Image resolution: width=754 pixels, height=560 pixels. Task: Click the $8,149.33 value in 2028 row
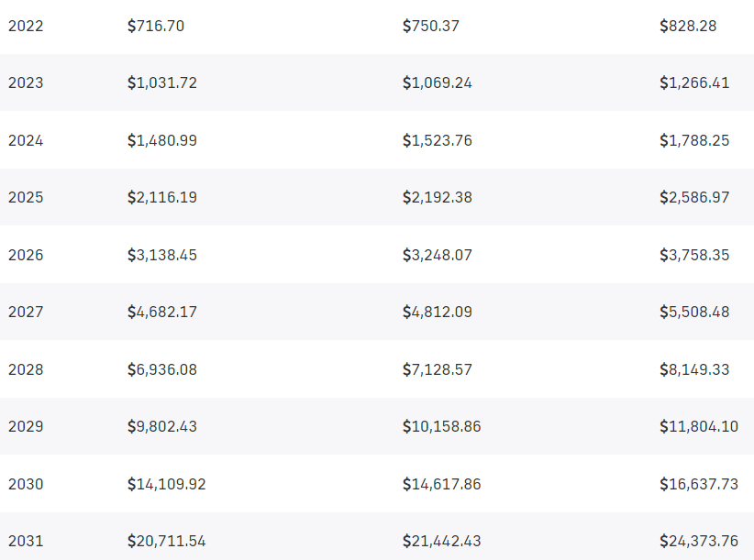[x=694, y=369]
